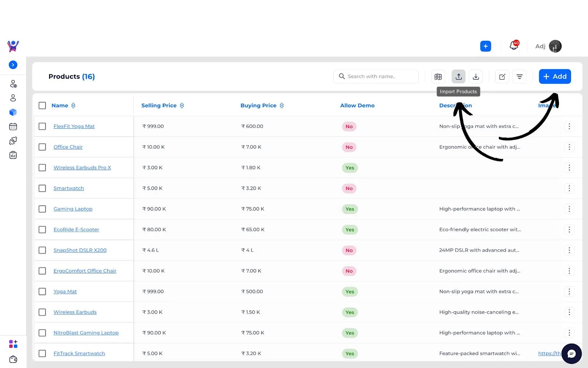Open the FlexFit Yoga Mat product link
The height and width of the screenshot is (368, 588).
click(74, 126)
